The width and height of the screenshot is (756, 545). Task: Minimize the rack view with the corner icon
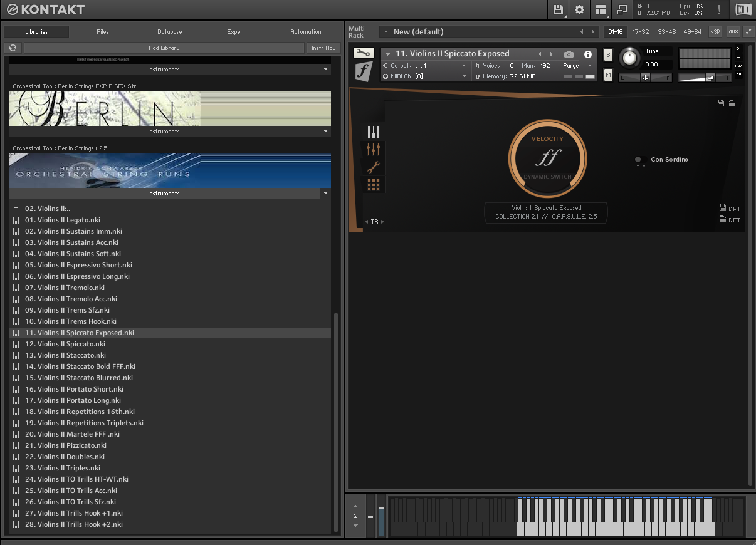pyautogui.click(x=748, y=31)
